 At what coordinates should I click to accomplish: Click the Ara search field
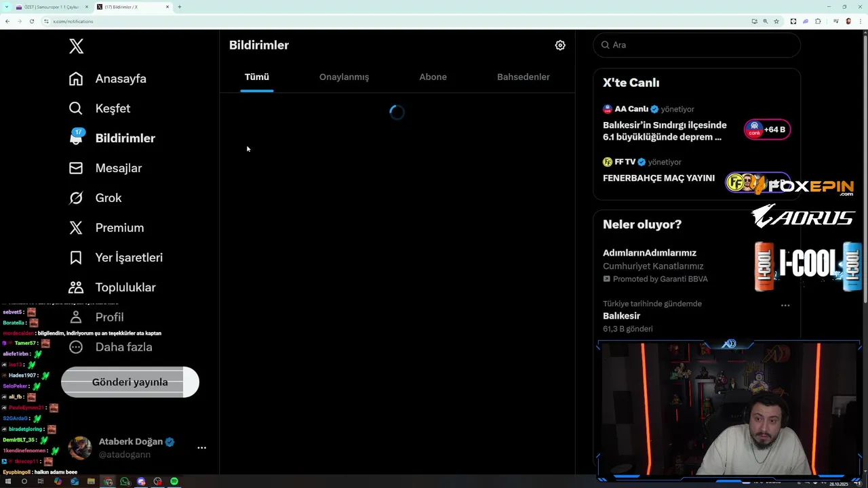696,45
